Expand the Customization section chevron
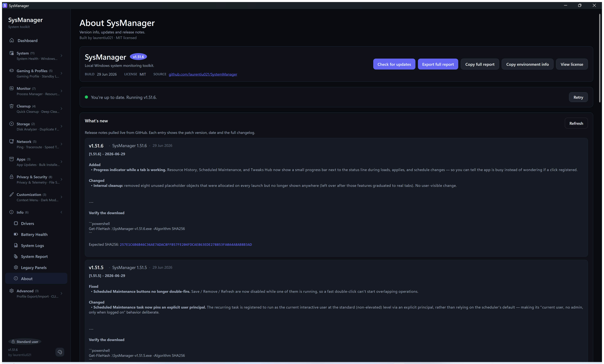604x364 pixels. tap(62, 197)
